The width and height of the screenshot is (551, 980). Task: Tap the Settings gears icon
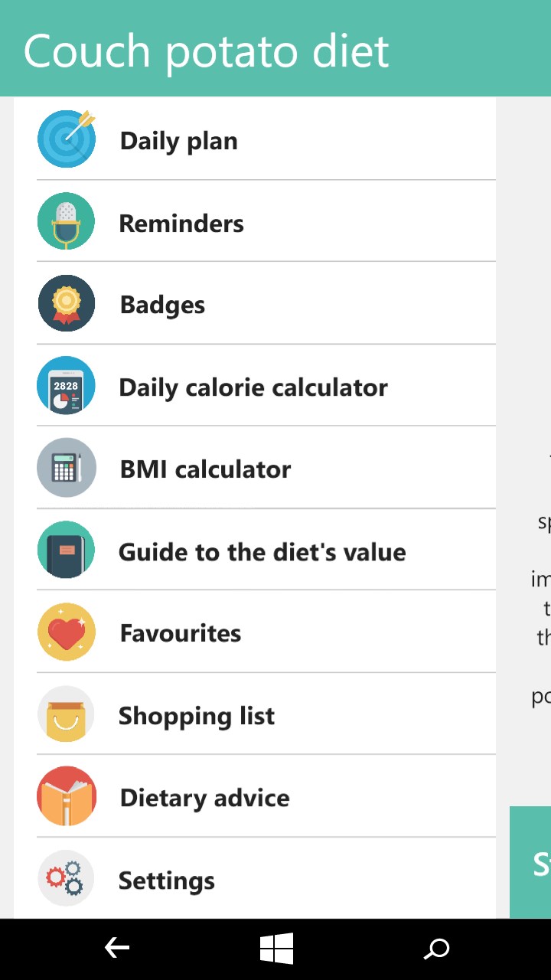67,879
